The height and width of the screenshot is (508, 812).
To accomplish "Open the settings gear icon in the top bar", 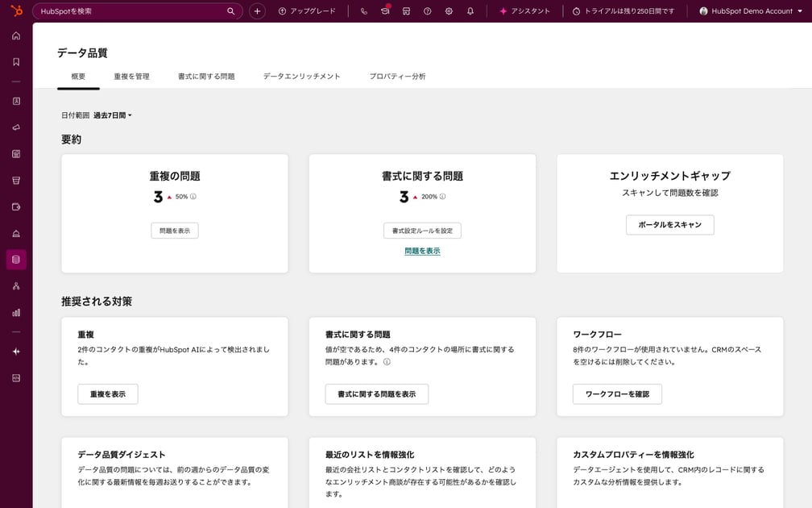I will point(449,11).
